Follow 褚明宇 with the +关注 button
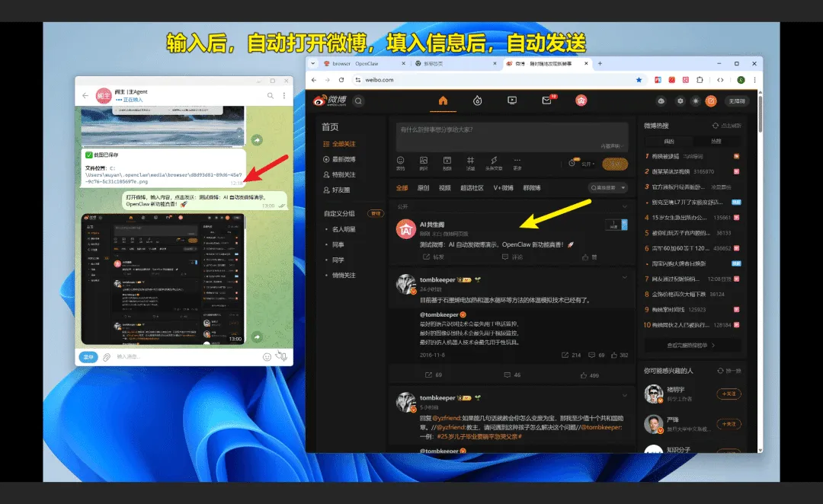Image resolution: width=823 pixels, height=504 pixels. [729, 394]
